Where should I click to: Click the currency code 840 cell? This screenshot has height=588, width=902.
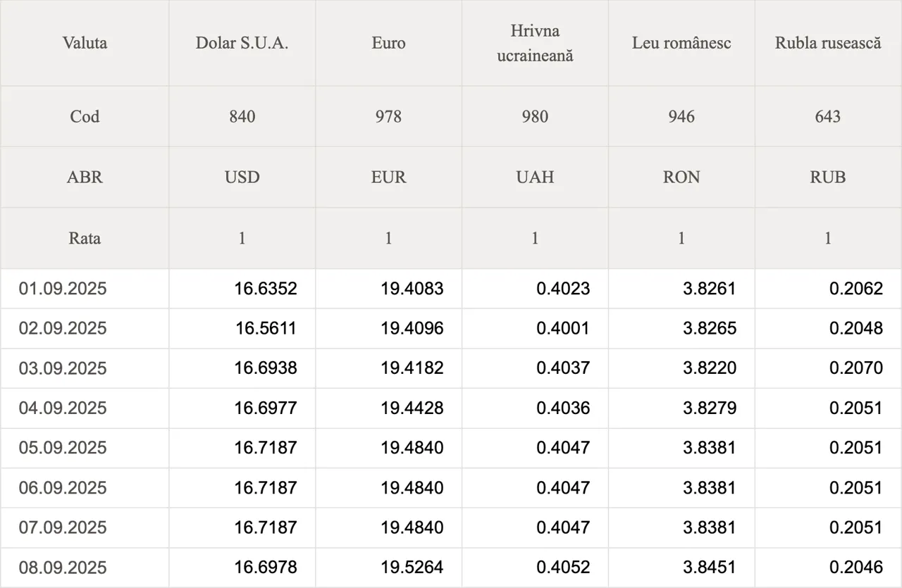pyautogui.click(x=242, y=116)
